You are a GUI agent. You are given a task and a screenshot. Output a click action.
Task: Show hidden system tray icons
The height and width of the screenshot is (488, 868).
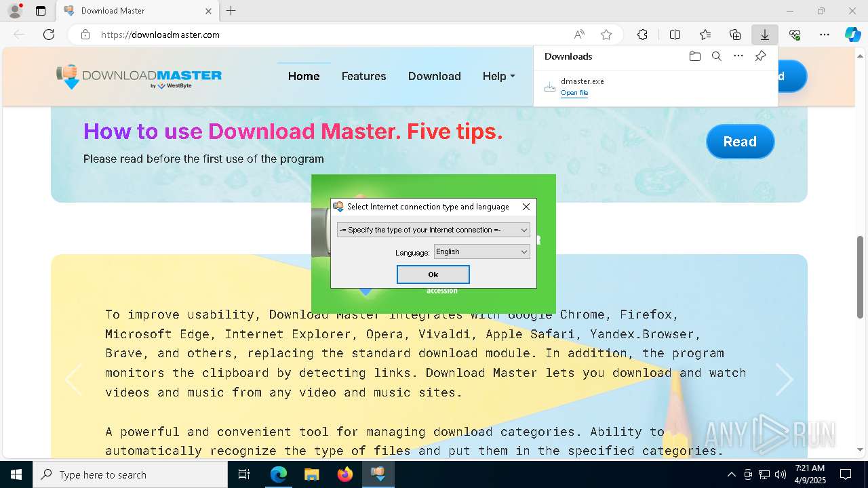[731, 474]
